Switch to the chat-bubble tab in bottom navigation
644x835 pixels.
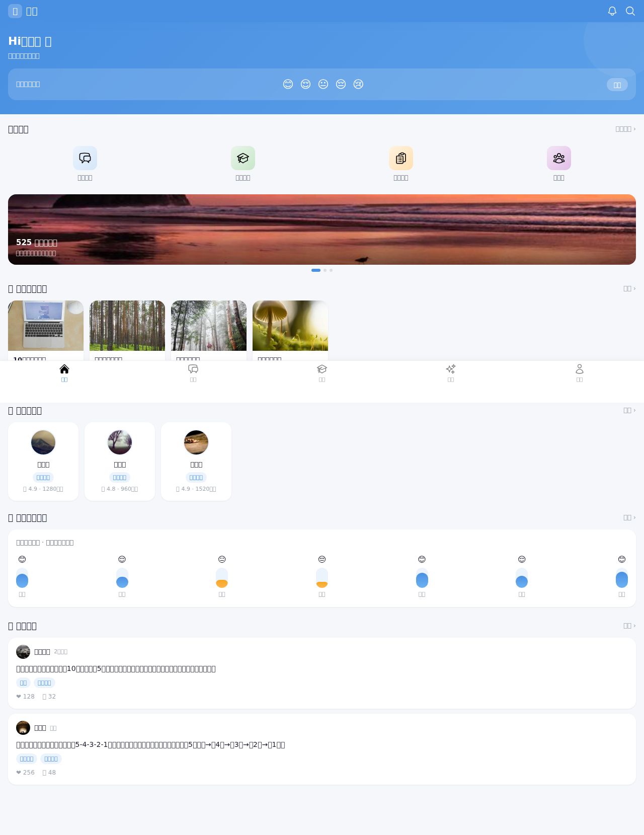click(x=193, y=373)
